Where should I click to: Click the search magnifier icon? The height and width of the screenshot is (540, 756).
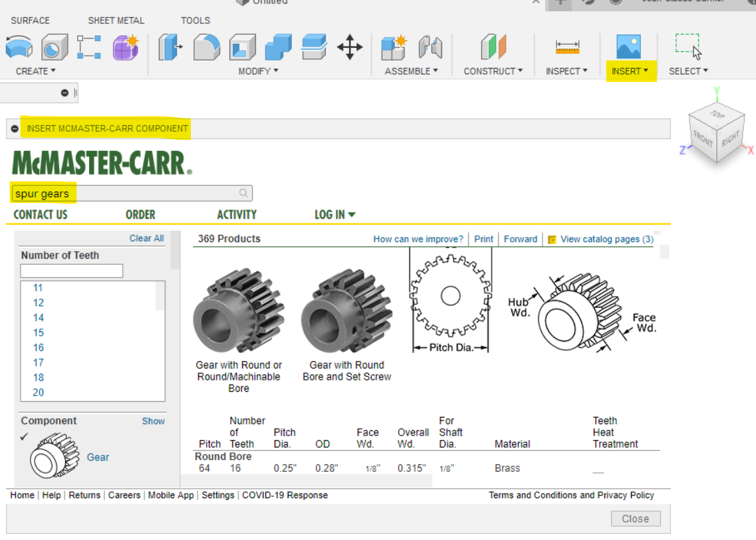point(243,193)
